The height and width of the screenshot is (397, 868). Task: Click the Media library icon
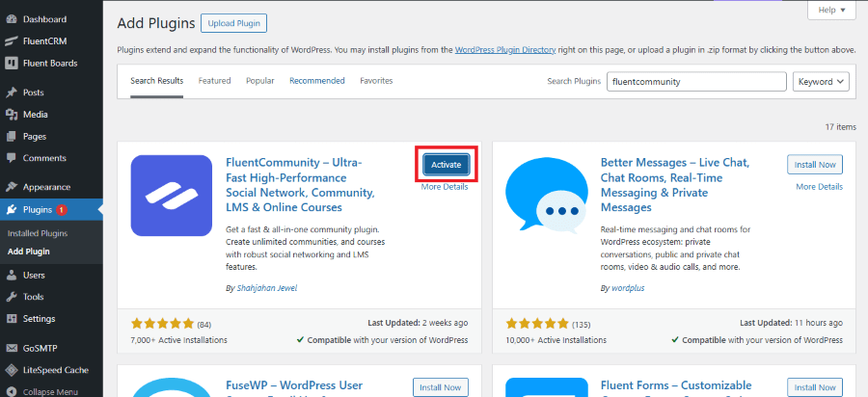pos(11,115)
